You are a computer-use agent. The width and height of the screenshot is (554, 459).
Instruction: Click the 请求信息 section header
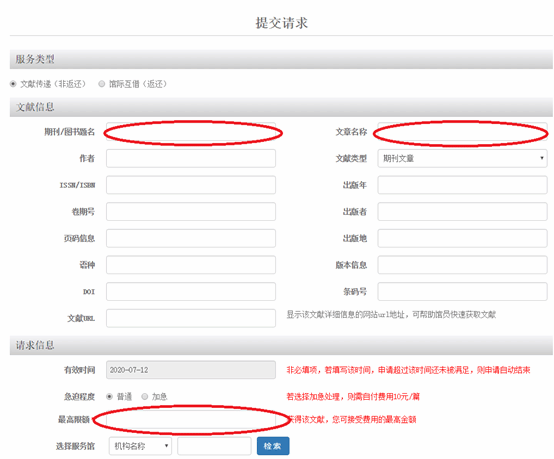pos(281,345)
